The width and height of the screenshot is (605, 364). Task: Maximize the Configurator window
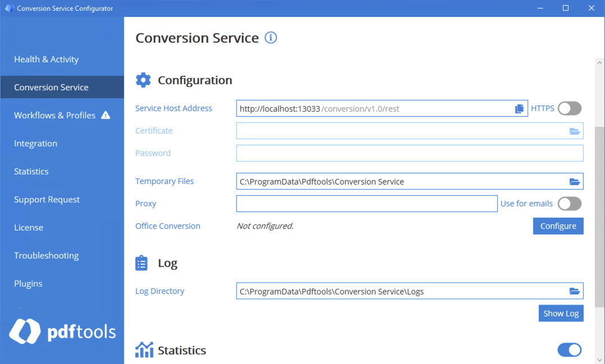tap(566, 8)
